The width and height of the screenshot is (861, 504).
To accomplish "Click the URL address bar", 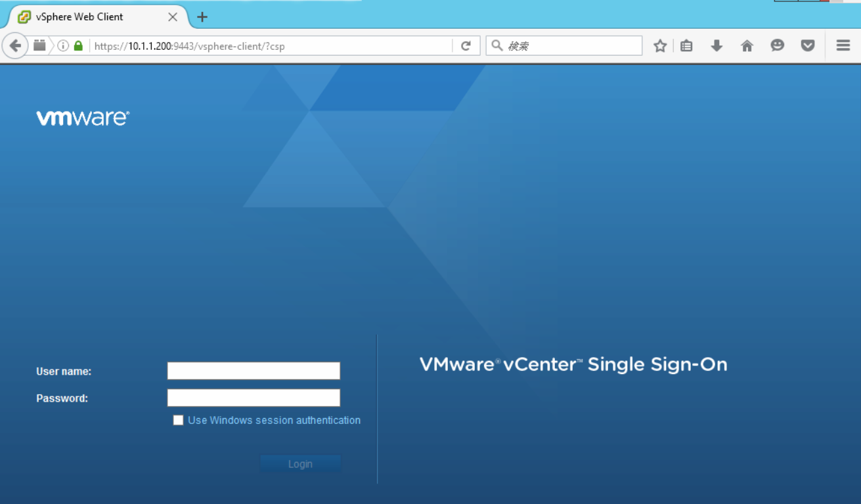I will pos(271,46).
